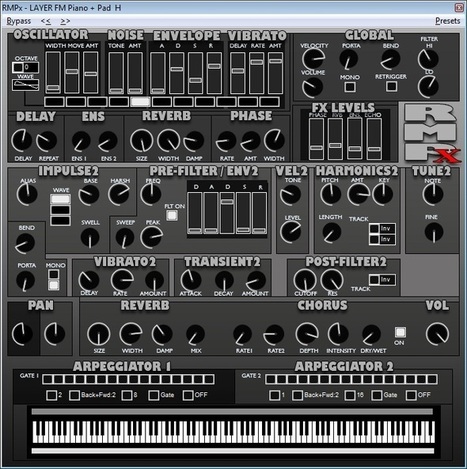Toggle Arpeggiator 1 OFF box
The image size is (467, 469).
[188, 395]
